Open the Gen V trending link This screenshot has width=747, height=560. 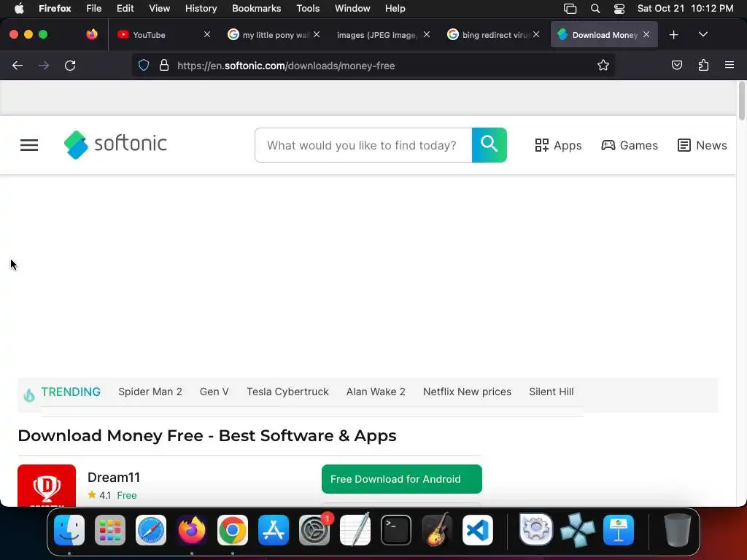[x=214, y=392]
